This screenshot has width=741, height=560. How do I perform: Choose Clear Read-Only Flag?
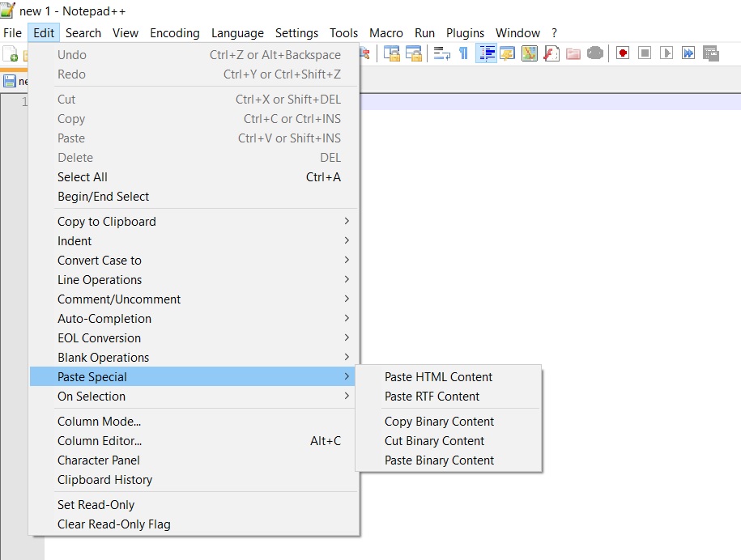[194, 524]
